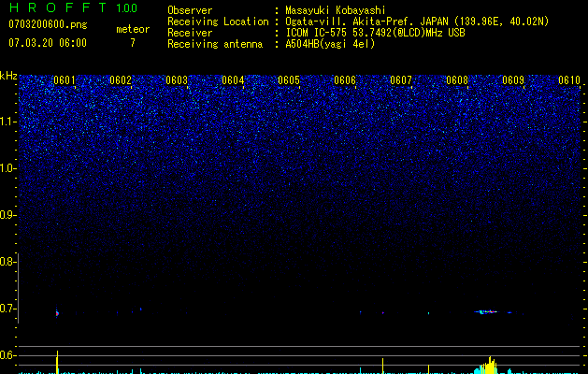Click the yellow power peak cluster near 0608
The width and height of the screenshot is (588, 374).
point(489,366)
